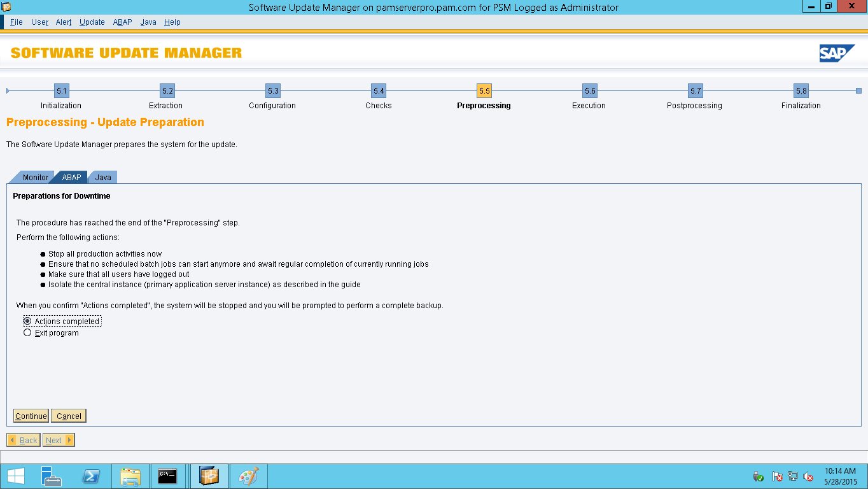
Task: Switch to the Monitor tab
Action: tap(35, 177)
